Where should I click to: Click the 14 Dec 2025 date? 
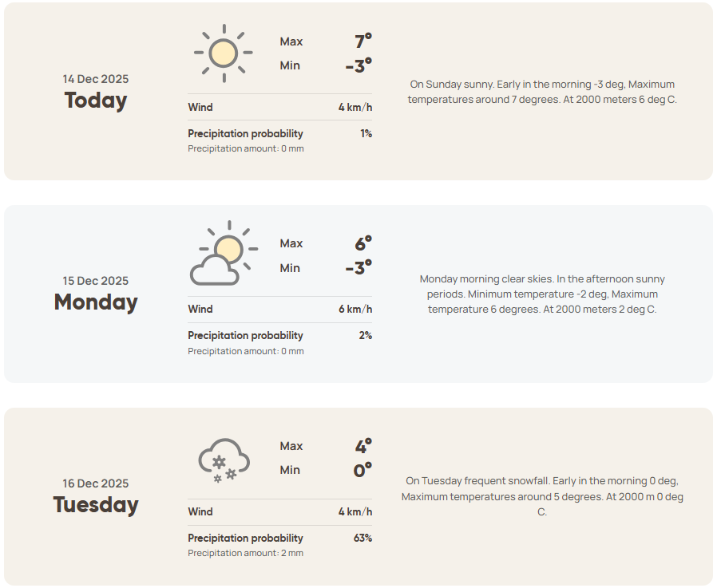tap(96, 79)
